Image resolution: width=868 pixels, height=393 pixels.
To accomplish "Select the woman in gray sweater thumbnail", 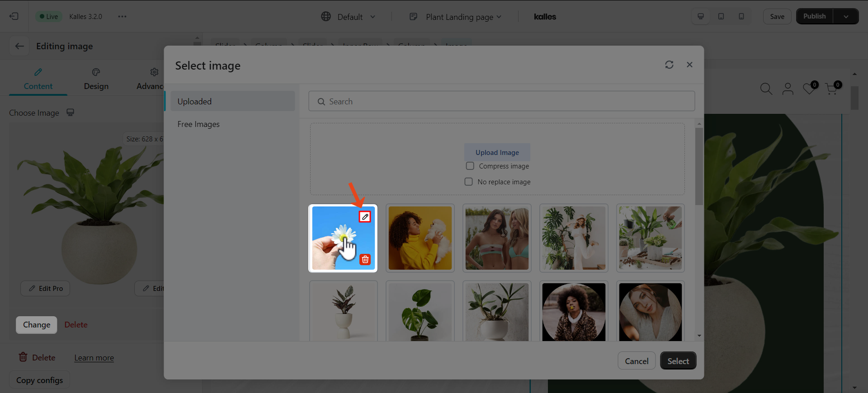I will [651, 311].
